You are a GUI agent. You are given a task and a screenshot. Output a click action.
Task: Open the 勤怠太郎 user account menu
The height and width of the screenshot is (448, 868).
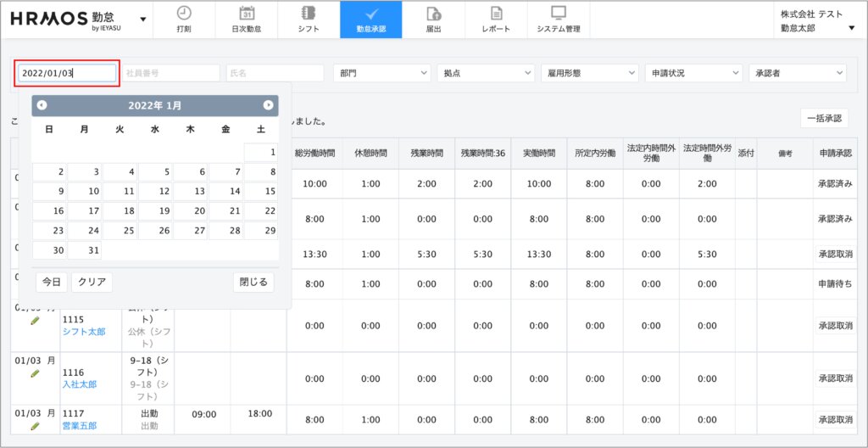pyautogui.click(x=816, y=28)
